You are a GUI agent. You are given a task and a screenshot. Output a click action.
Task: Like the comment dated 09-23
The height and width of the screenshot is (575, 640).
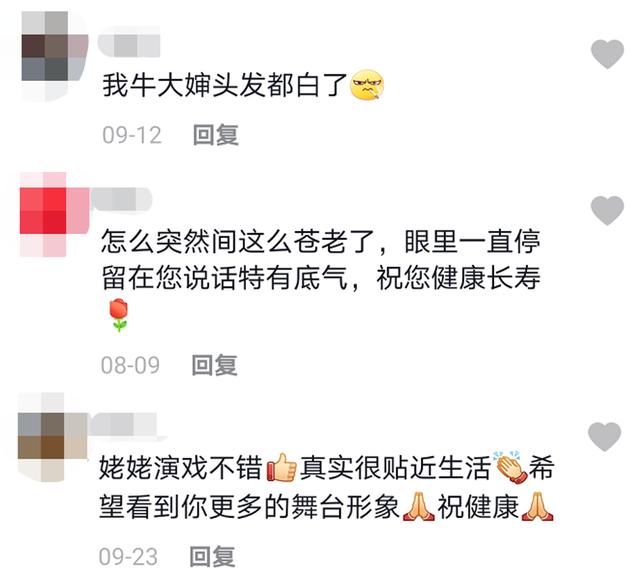coord(604,437)
